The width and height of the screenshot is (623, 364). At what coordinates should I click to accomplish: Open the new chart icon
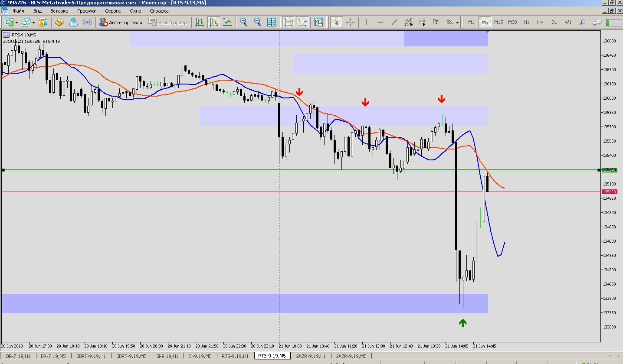[x=9, y=22]
